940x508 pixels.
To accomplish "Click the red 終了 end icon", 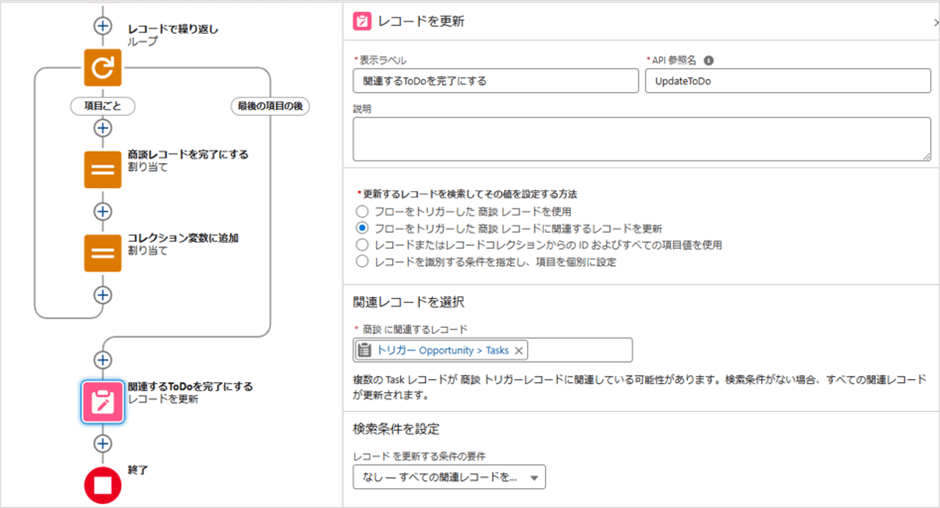I will tap(103, 485).
